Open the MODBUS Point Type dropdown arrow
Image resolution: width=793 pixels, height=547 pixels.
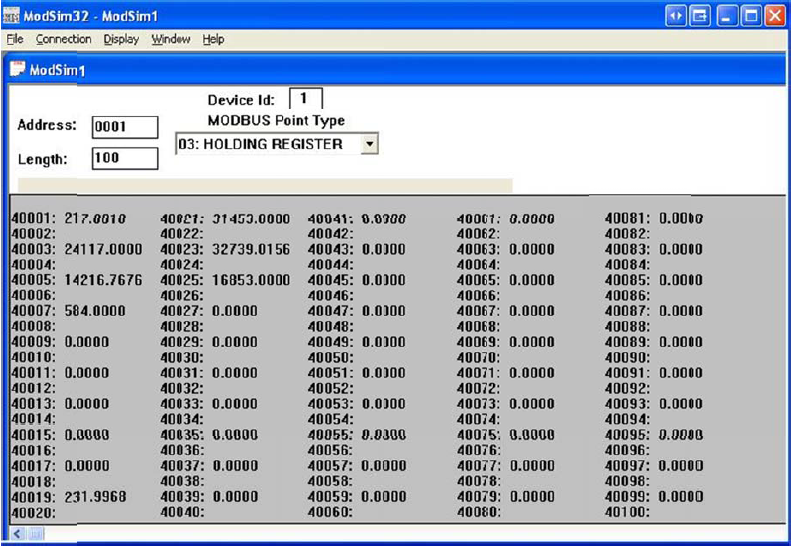370,144
